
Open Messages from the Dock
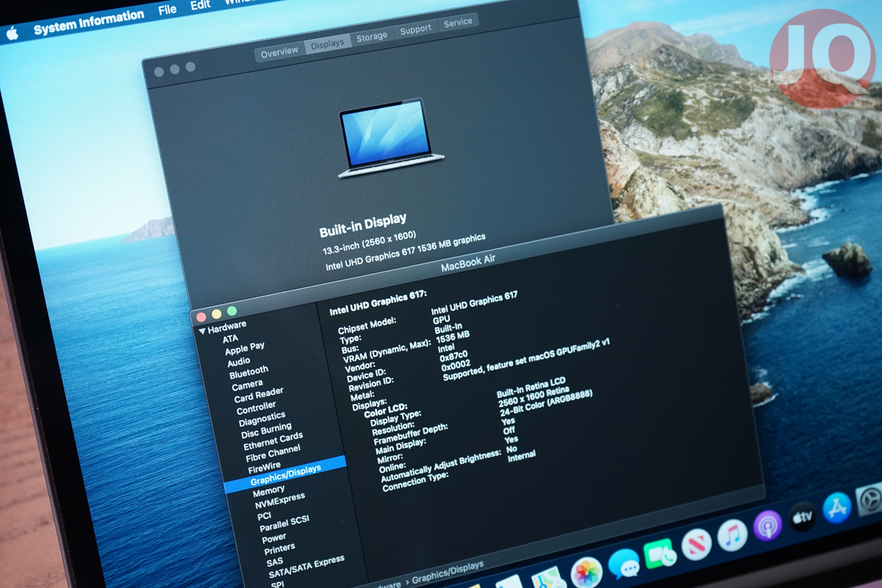tap(624, 564)
